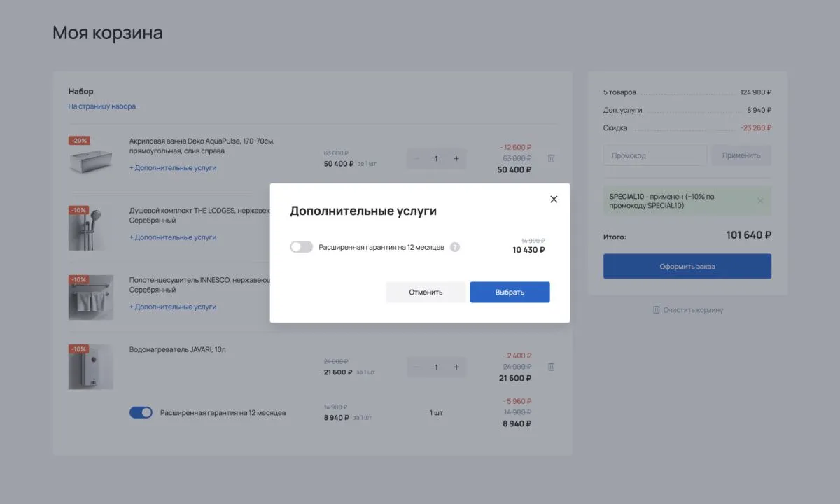The height and width of the screenshot is (504, 840).
Task: Open the На страницу набора link
Action: point(102,106)
